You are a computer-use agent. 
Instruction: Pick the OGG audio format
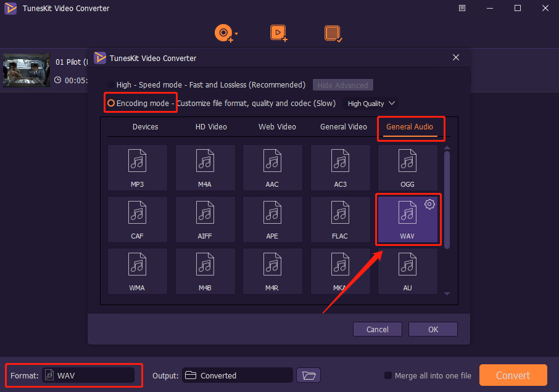(x=407, y=167)
